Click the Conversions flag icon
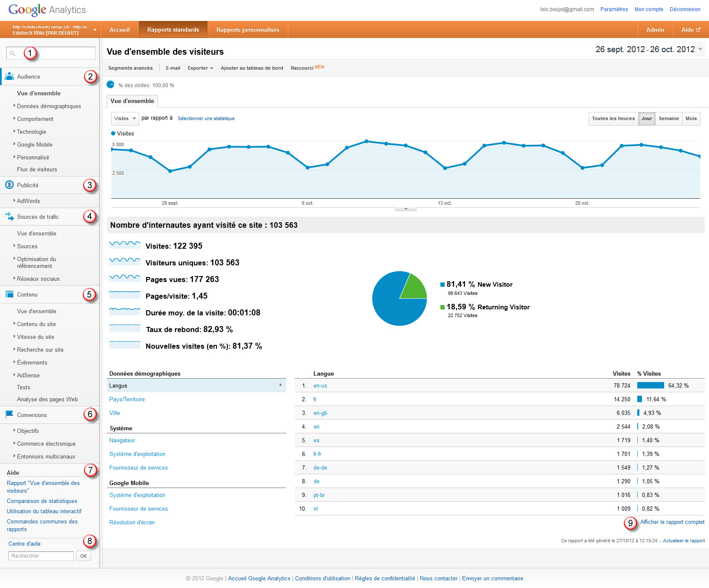The height and width of the screenshot is (588, 709). tap(9, 415)
